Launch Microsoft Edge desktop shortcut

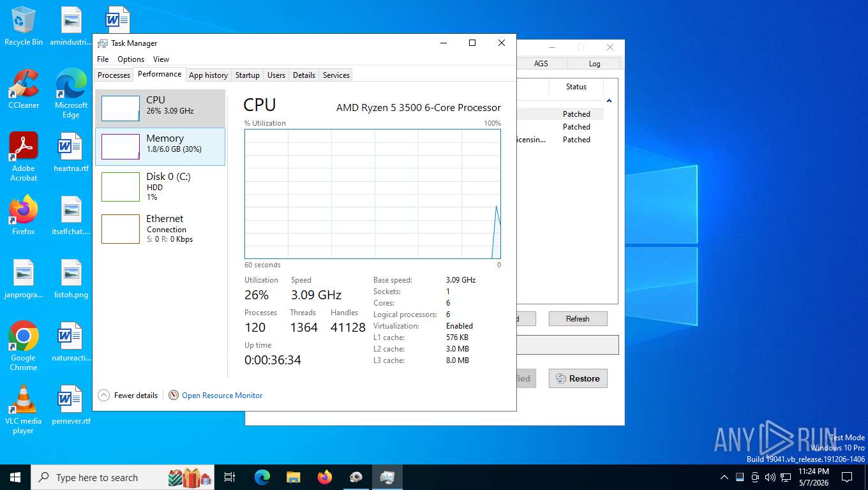click(x=71, y=93)
